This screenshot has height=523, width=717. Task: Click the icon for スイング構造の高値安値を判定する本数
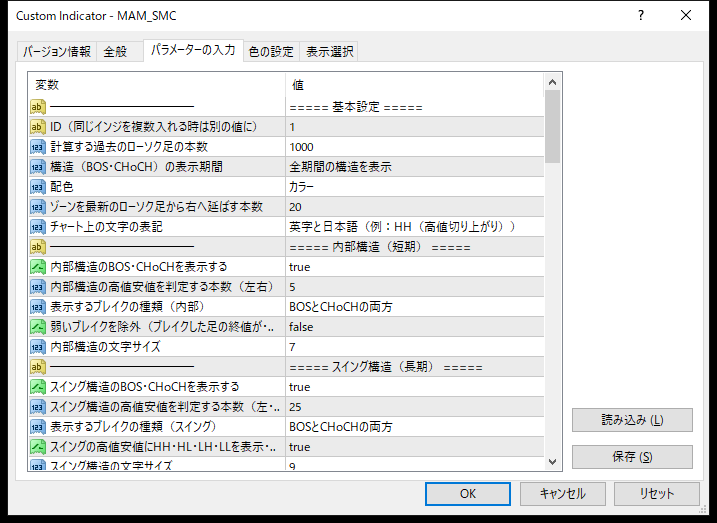(38, 406)
